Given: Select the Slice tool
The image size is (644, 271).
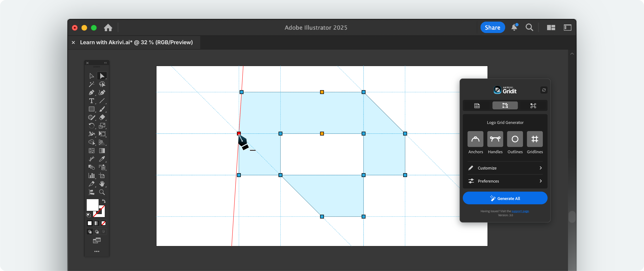Looking at the screenshot, I should point(92,184).
